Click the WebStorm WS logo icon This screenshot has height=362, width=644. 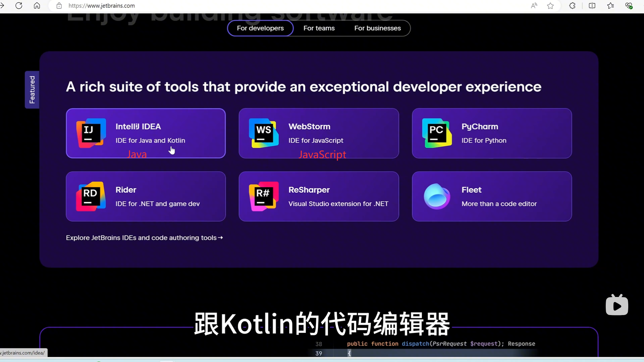click(264, 133)
